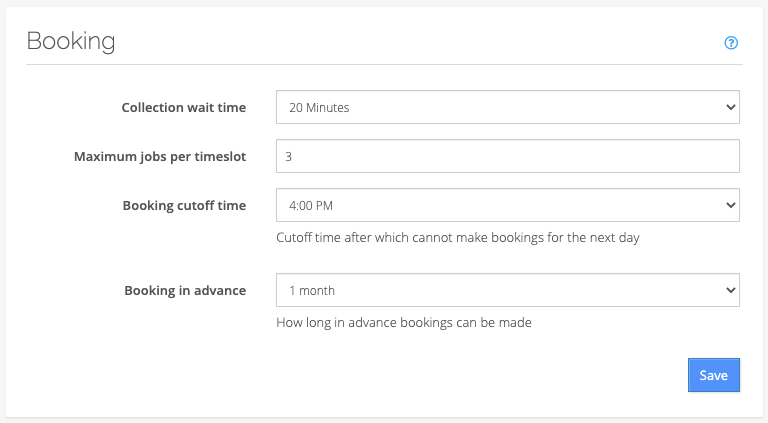Click the number 3 in jobs field
Image resolution: width=768 pixels, height=423 pixels.
(288, 157)
